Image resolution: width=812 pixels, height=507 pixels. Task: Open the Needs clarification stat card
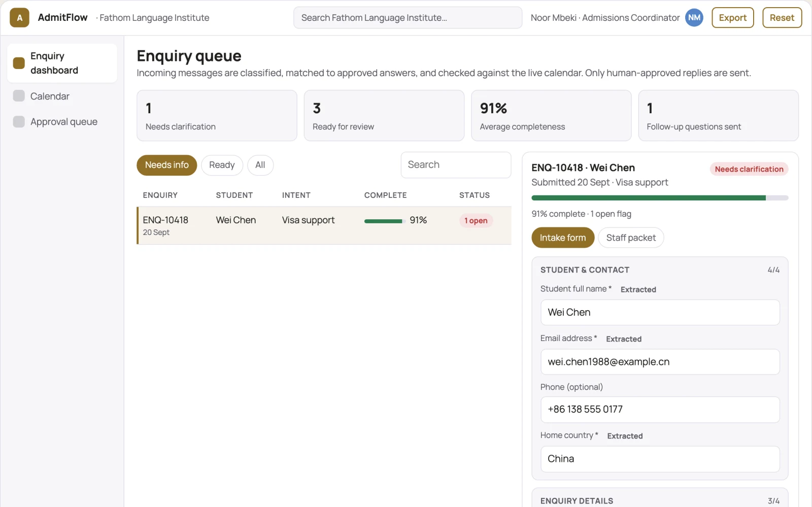pyautogui.click(x=217, y=116)
